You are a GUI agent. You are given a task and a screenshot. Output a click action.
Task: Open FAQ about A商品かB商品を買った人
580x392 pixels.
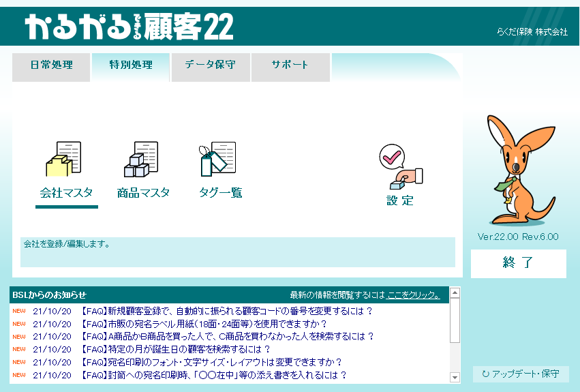click(227, 337)
